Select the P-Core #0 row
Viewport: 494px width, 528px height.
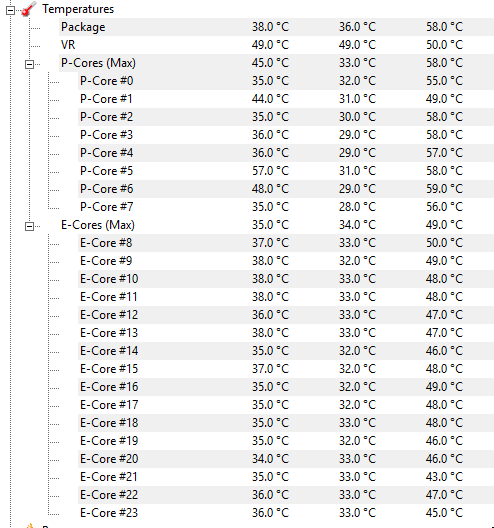tap(286, 81)
